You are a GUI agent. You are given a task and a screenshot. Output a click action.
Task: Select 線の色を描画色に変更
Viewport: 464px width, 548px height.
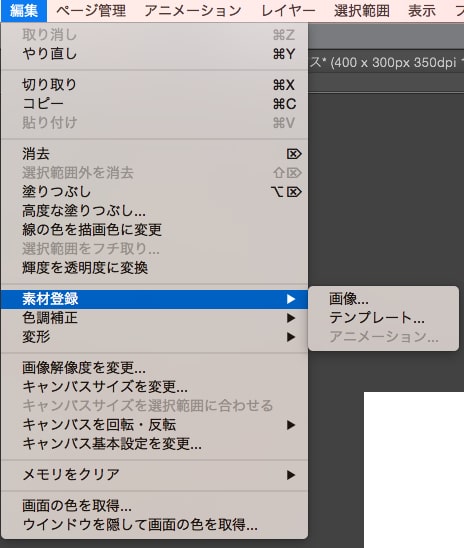click(154, 230)
